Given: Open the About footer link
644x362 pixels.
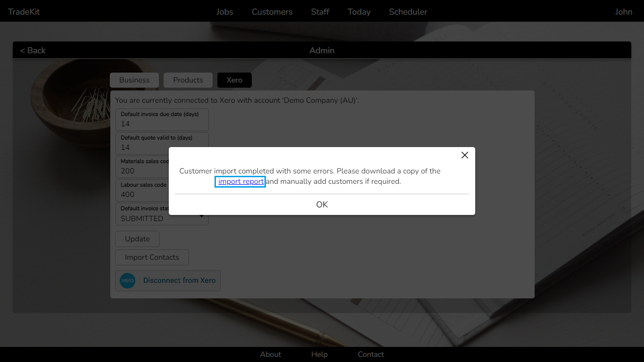Looking at the screenshot, I should [271, 354].
